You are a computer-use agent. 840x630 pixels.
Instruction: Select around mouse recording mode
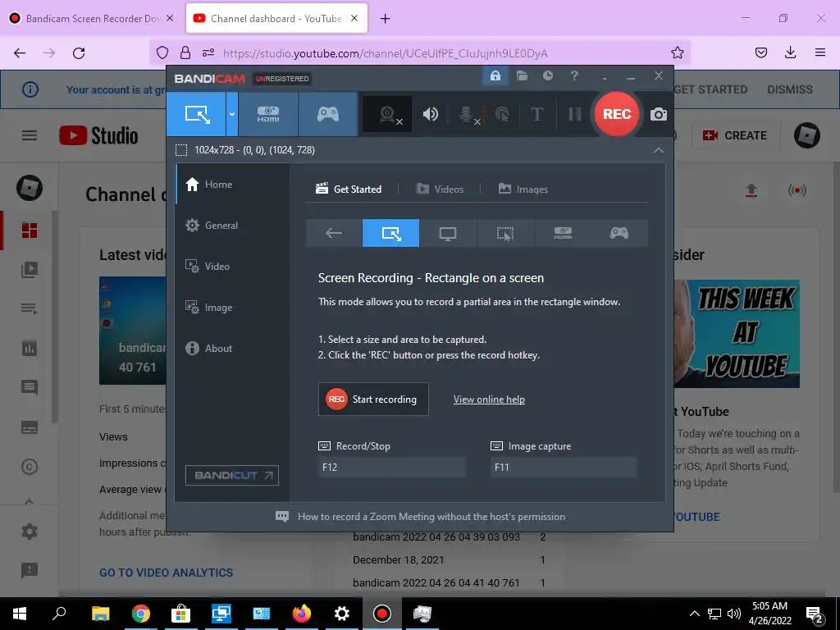coord(505,233)
